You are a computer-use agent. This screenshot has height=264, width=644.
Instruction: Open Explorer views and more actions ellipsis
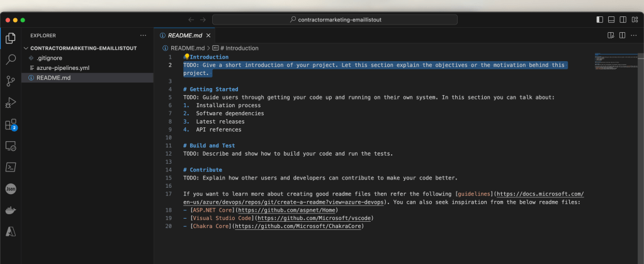143,35
